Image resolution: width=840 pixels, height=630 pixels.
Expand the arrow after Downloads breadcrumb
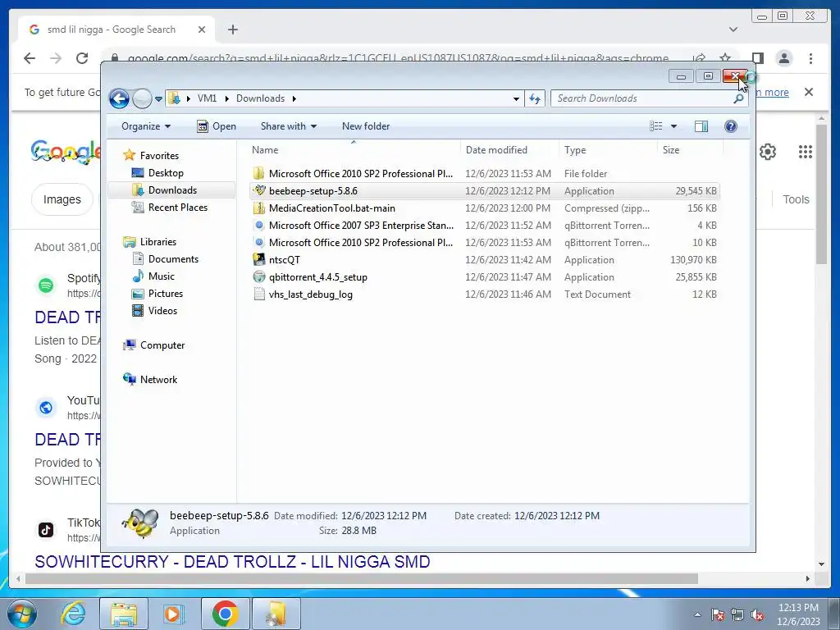[294, 98]
